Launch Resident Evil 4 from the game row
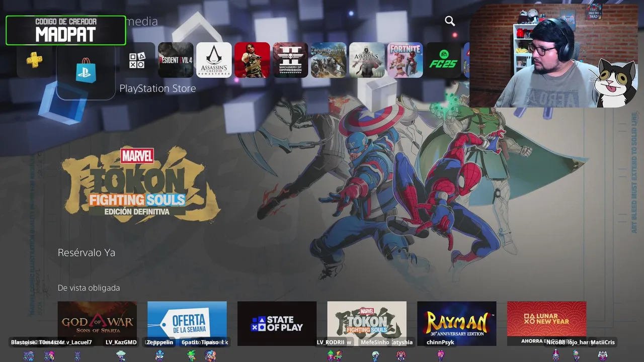644x362 pixels. pos(176,60)
